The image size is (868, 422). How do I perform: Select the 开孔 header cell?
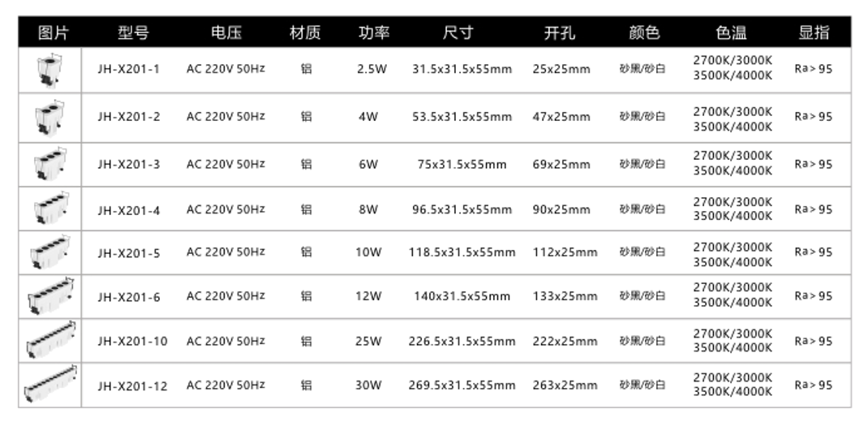[560, 32]
